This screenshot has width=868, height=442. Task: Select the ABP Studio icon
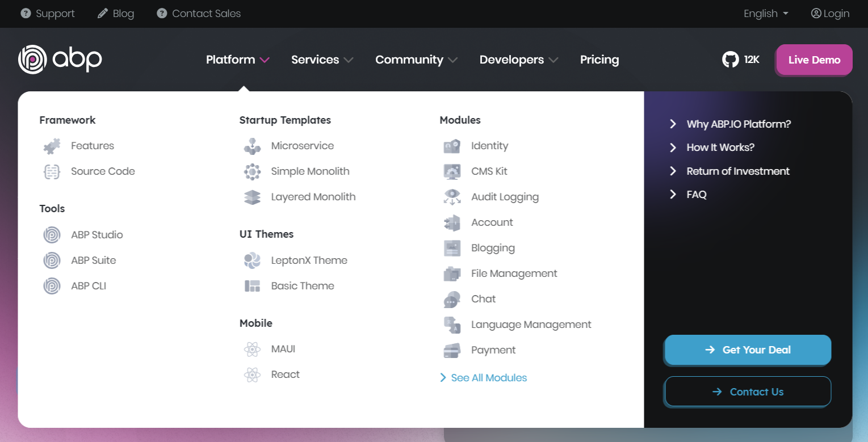click(x=52, y=235)
